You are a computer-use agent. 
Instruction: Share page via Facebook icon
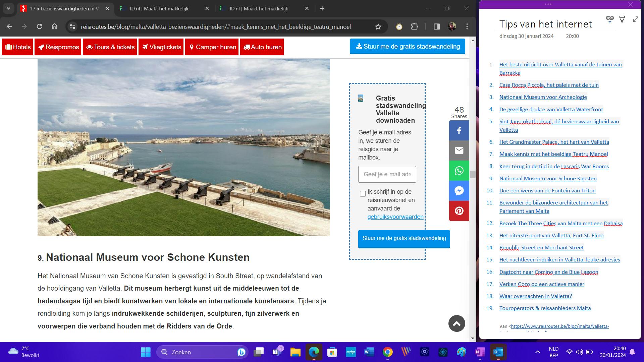tap(459, 130)
